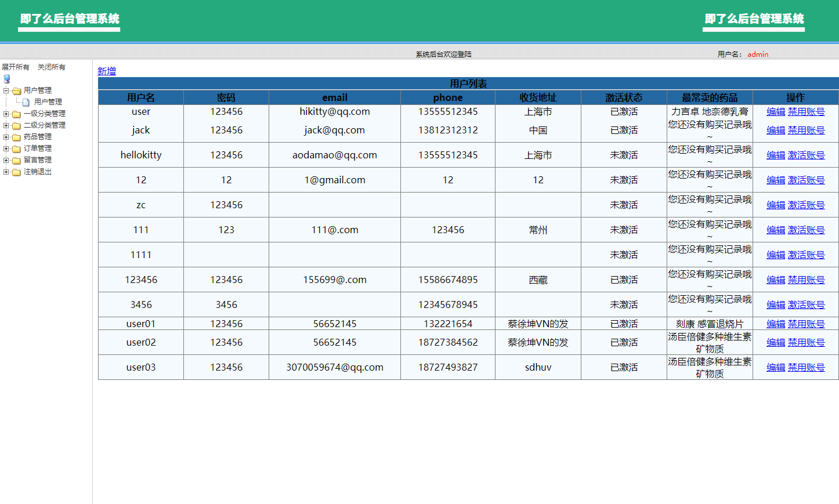Disable account user03 via 禁用账号

(x=806, y=368)
